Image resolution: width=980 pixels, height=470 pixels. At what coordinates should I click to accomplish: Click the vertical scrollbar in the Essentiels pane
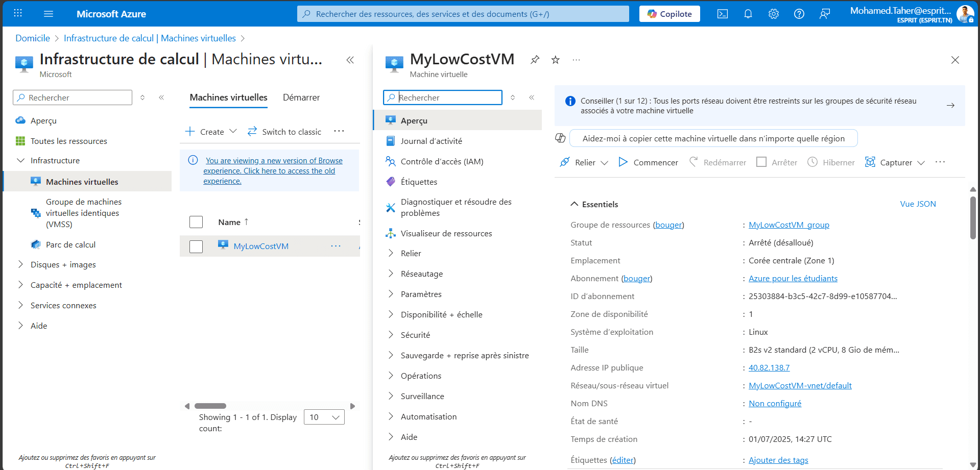pos(973,217)
